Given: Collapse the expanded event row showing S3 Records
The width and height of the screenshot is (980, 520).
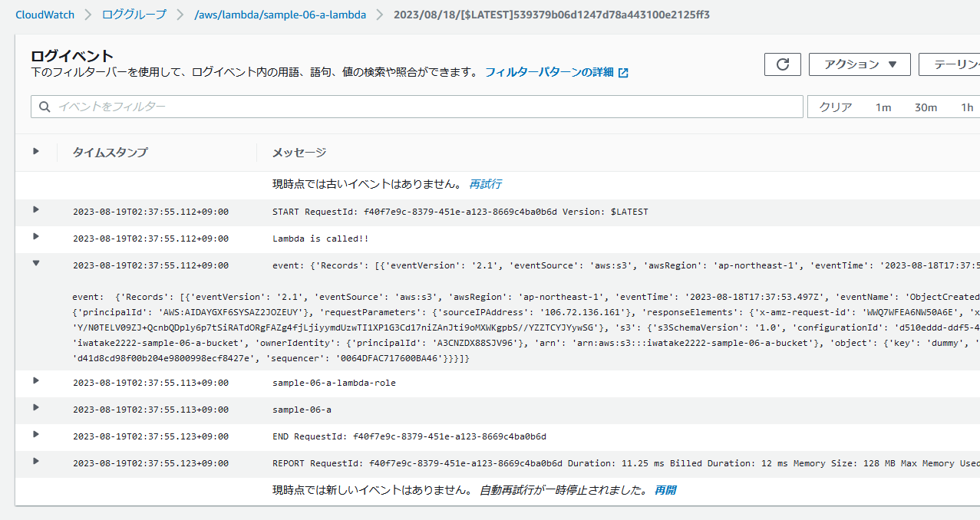Looking at the screenshot, I should pyautogui.click(x=36, y=262).
